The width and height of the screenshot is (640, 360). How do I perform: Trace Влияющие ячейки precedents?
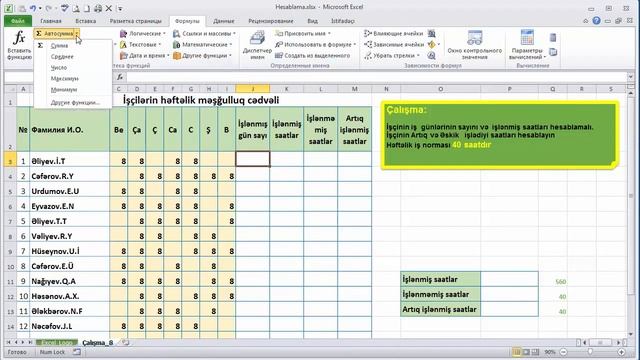(x=394, y=33)
